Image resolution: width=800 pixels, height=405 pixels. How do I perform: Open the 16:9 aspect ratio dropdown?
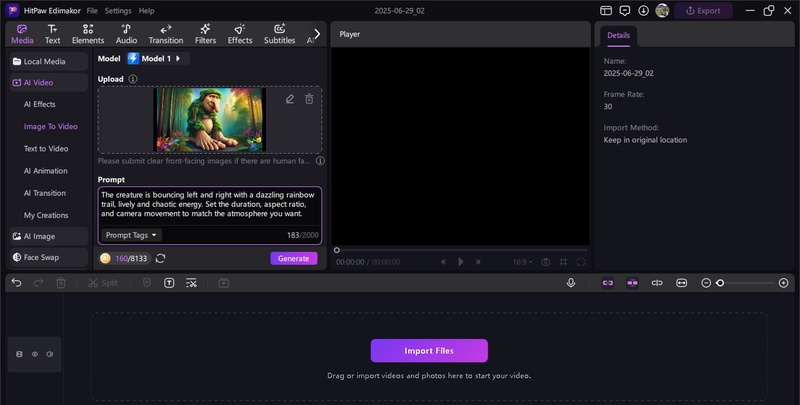[x=522, y=262]
